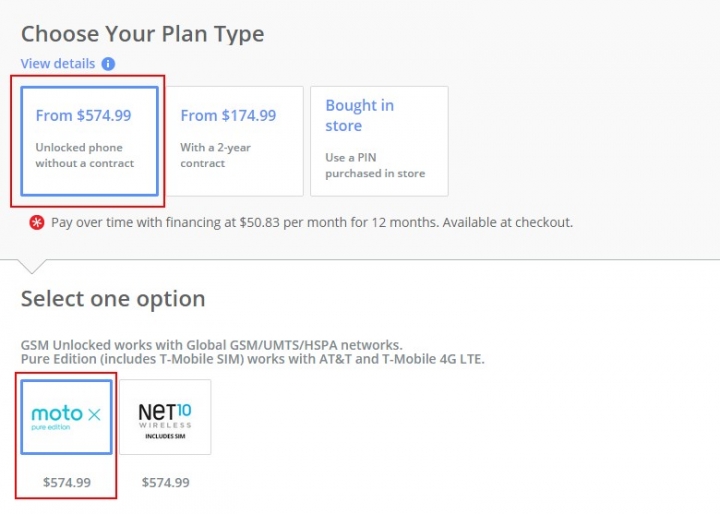Image resolution: width=720 pixels, height=514 pixels.
Task: Click the 'From $574.99' plan title text
Action: click(x=84, y=115)
